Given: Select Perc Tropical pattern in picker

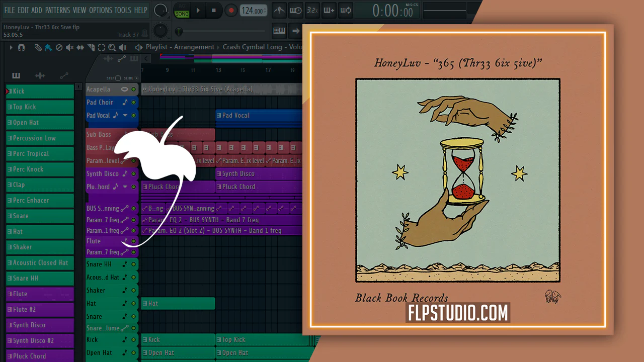Looking at the screenshot, I should coord(40,154).
